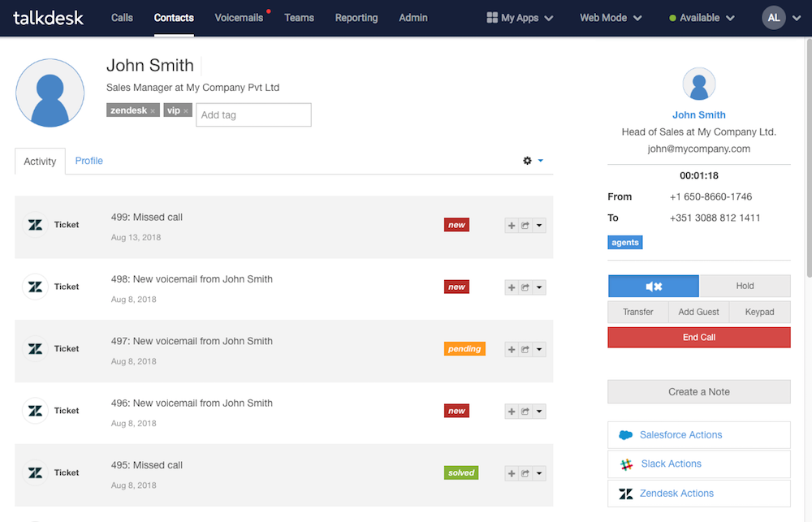The height and width of the screenshot is (522, 812).
Task: Click the Add tag input field
Action: tap(253, 114)
